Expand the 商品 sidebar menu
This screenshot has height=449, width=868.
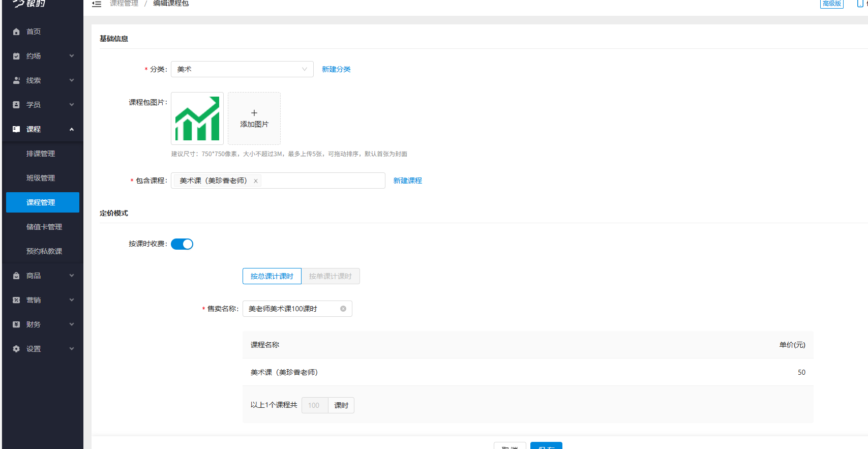72,276
